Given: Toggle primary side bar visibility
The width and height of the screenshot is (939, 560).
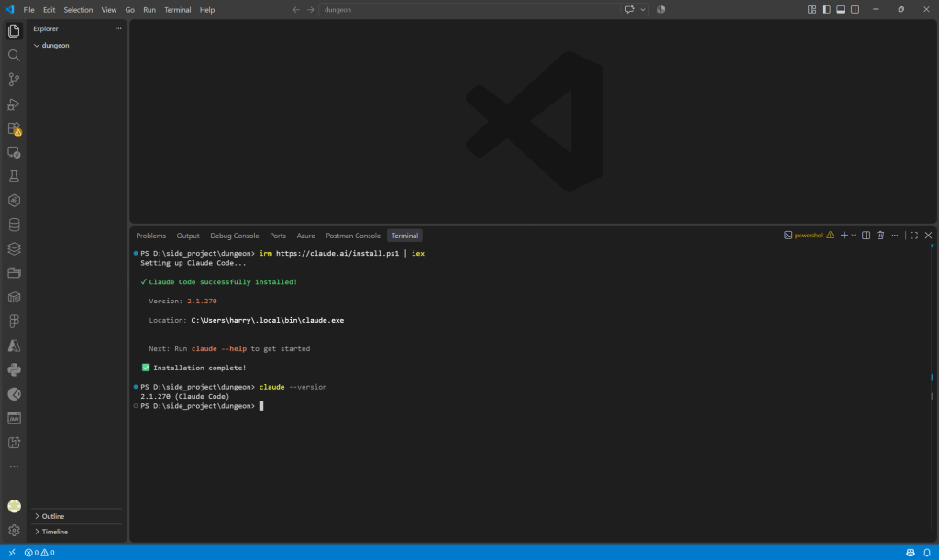Looking at the screenshot, I should 826,9.
